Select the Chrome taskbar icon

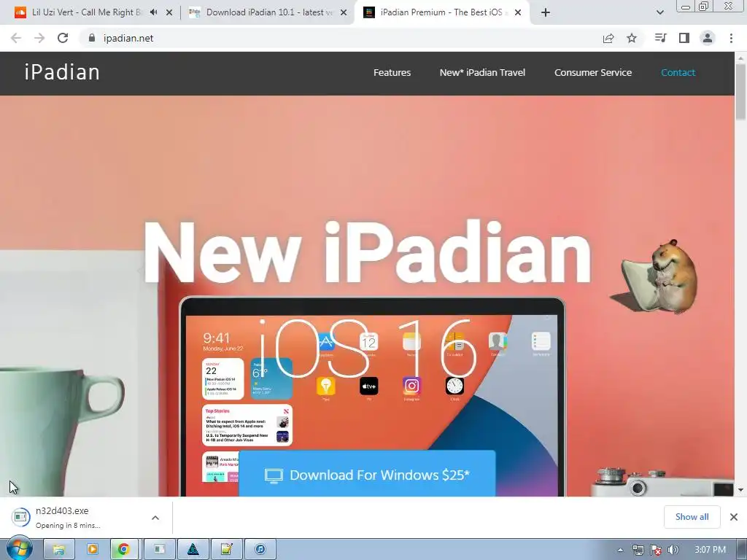(x=124, y=550)
